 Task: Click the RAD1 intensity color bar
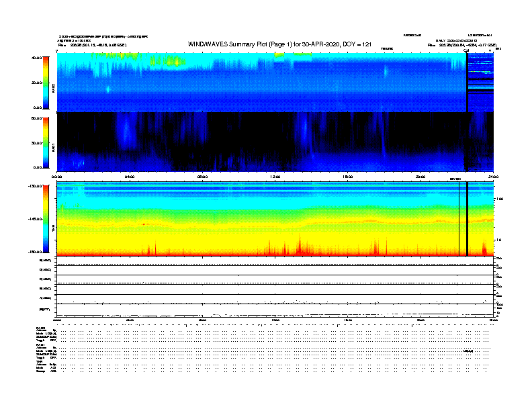click(46, 143)
